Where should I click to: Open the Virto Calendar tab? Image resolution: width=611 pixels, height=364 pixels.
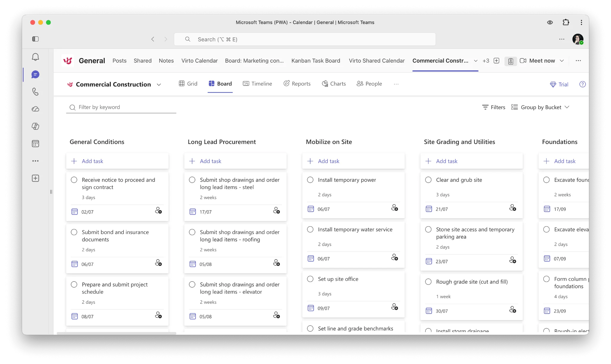click(x=200, y=61)
